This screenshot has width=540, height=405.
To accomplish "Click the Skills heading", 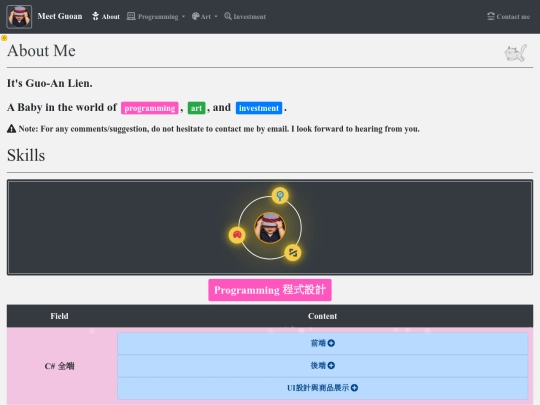I will click(26, 155).
